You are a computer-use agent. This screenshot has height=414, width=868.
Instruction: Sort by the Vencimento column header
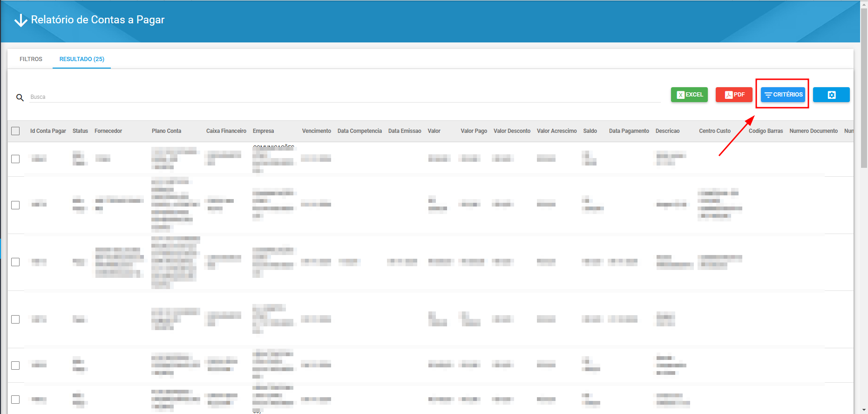316,131
